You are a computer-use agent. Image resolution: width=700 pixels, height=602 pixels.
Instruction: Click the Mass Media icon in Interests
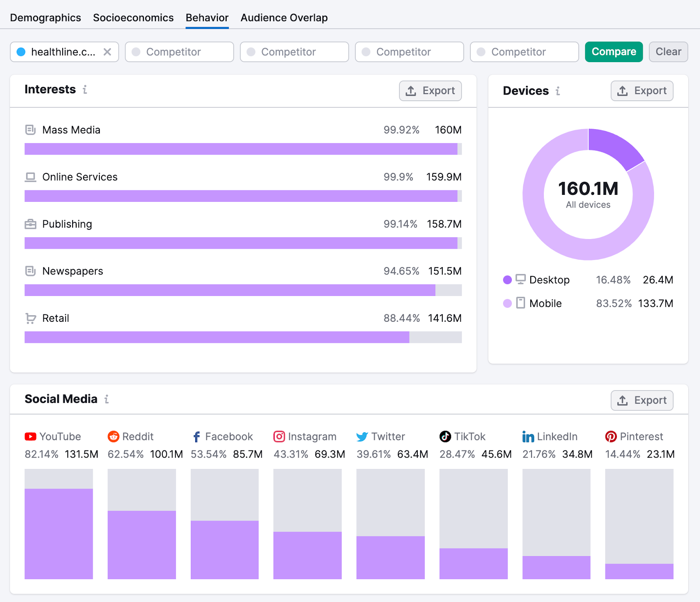(x=30, y=130)
